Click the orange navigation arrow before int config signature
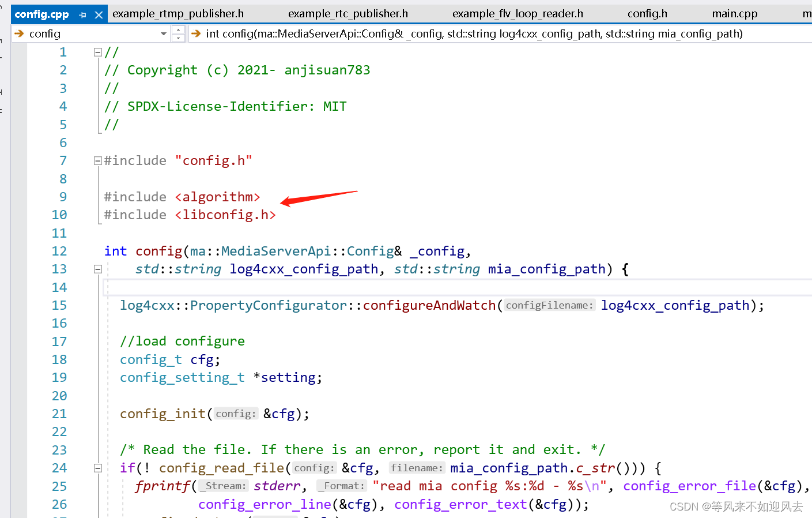The height and width of the screenshot is (518, 812). pyautogui.click(x=195, y=33)
